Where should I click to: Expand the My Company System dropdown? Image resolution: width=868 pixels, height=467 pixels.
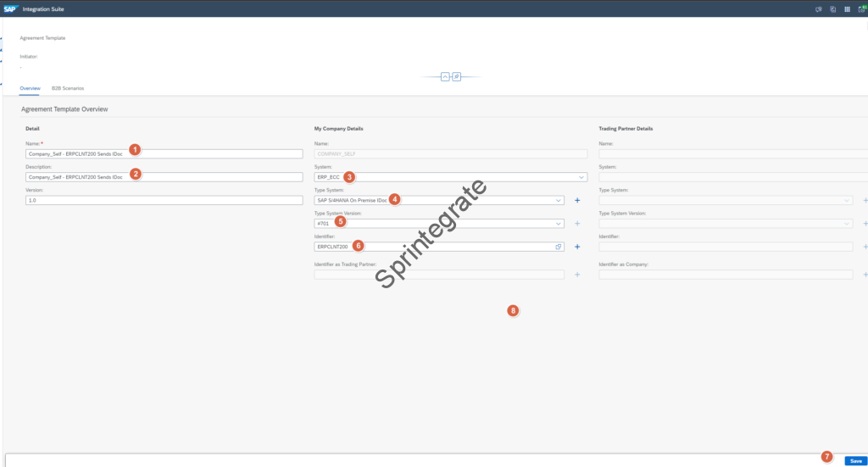point(581,177)
